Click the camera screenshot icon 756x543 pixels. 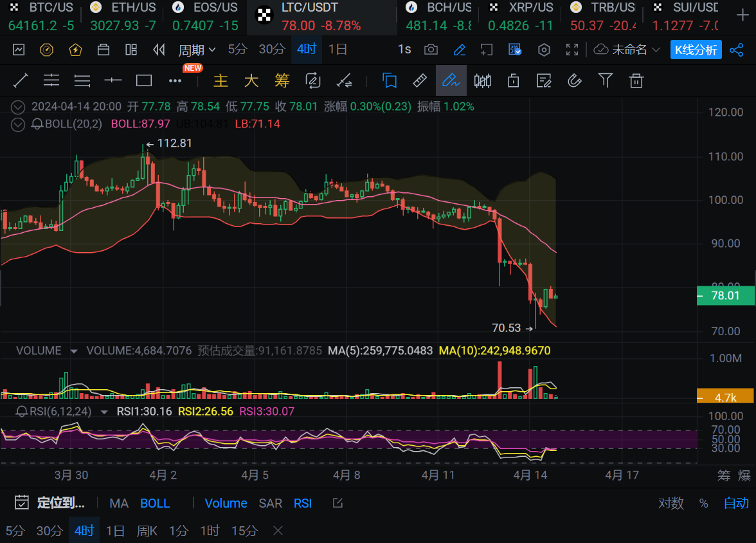click(431, 50)
